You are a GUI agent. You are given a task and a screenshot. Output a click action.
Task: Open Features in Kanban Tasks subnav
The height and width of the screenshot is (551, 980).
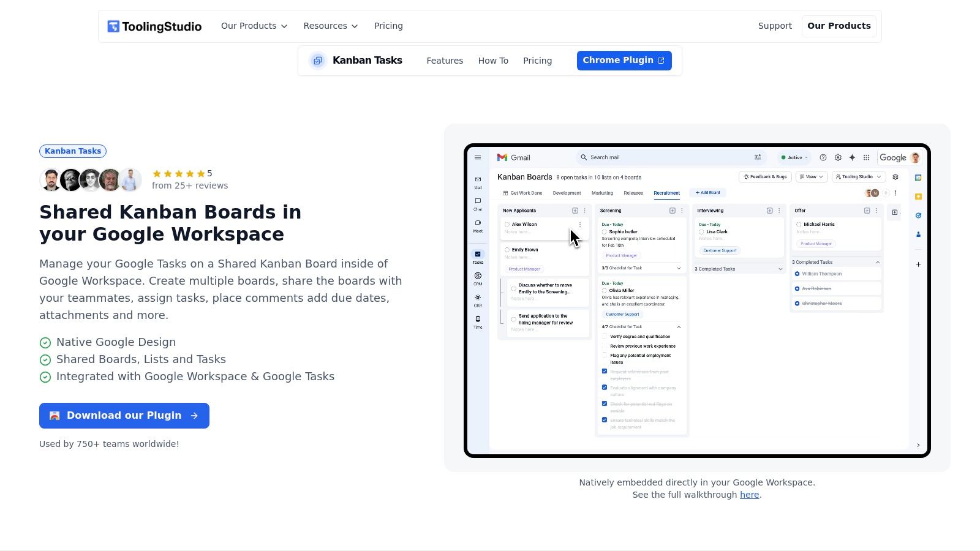445,61
